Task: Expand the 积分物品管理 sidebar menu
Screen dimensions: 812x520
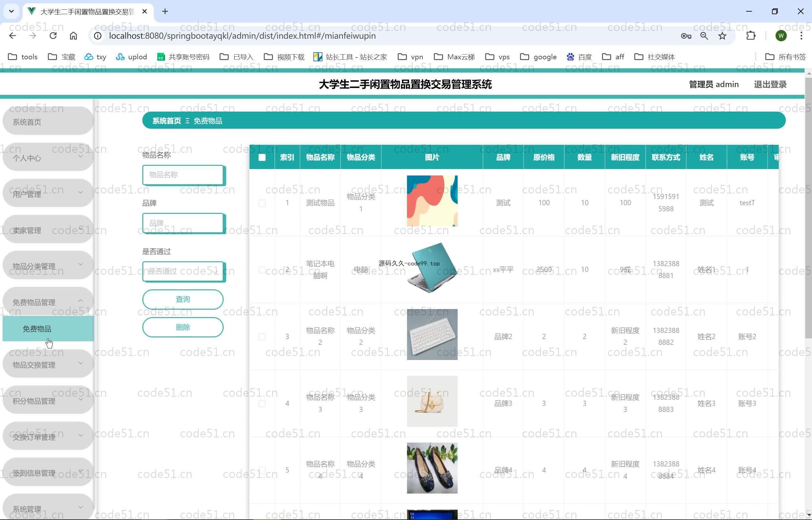Action: pyautogui.click(x=48, y=400)
